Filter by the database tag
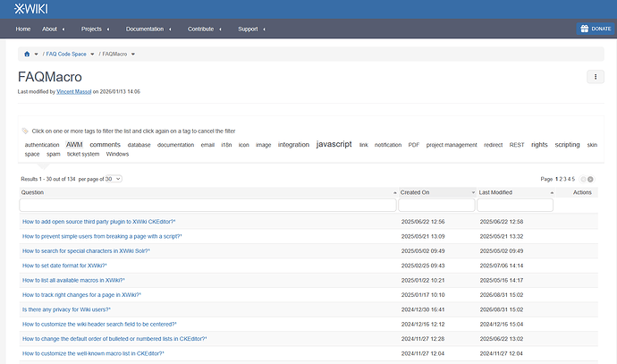This screenshot has height=364, width=617. (139, 145)
